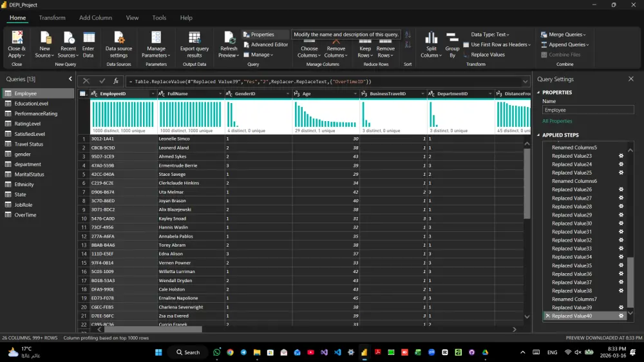Screen dimensions: 644x362
Task: Select the JobRole query
Action: coord(38,205)
